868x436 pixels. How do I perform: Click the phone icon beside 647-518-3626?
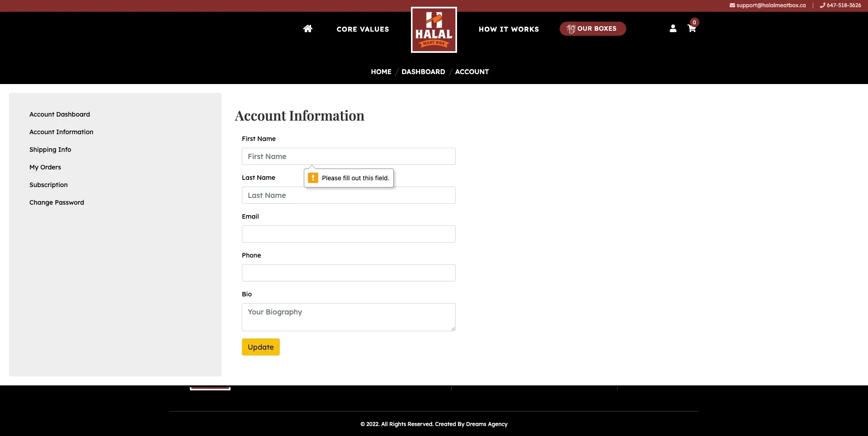823,5
